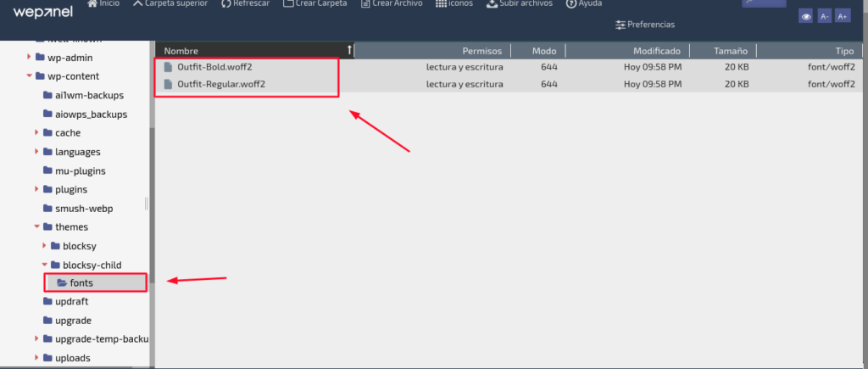Expand the upgrade-temp-backup folder arrow
This screenshot has width=868, height=369.
click(x=36, y=338)
